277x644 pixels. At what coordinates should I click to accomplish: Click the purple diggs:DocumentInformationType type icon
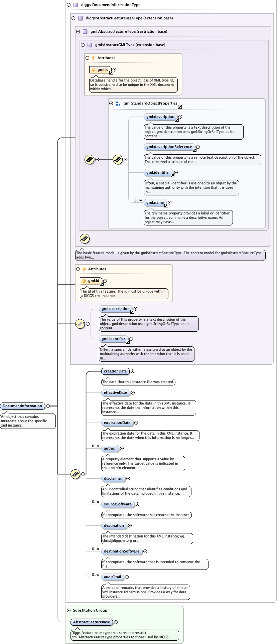(x=76, y=5)
